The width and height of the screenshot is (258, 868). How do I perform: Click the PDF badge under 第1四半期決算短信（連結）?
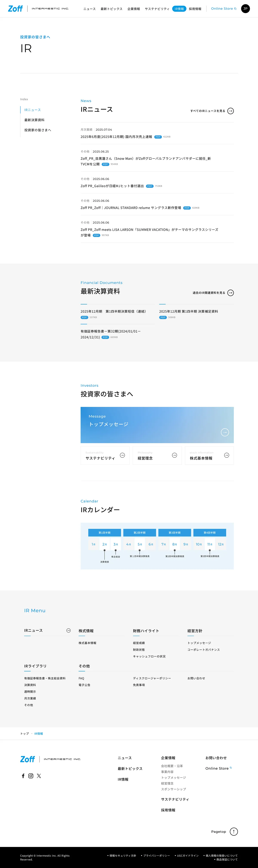click(x=84, y=317)
